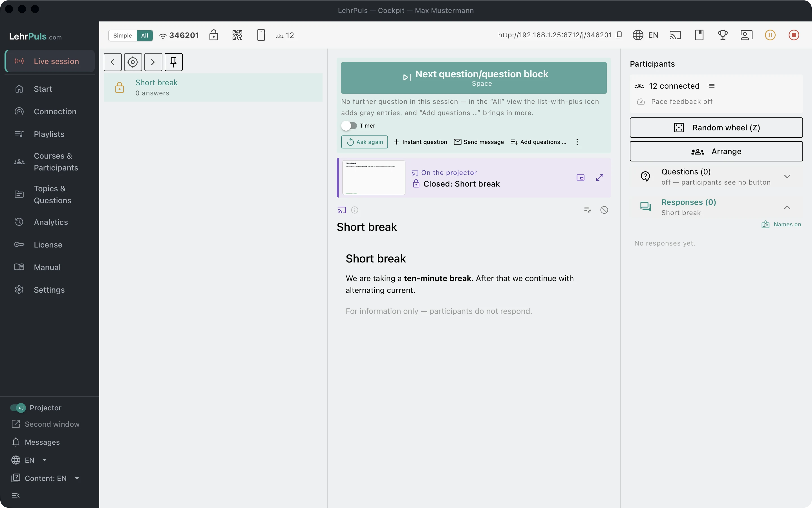Open the QR code display

237,35
